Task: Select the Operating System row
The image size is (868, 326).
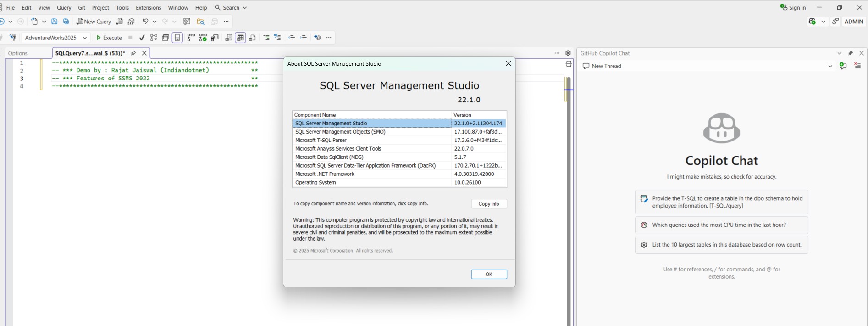Action: point(399,182)
